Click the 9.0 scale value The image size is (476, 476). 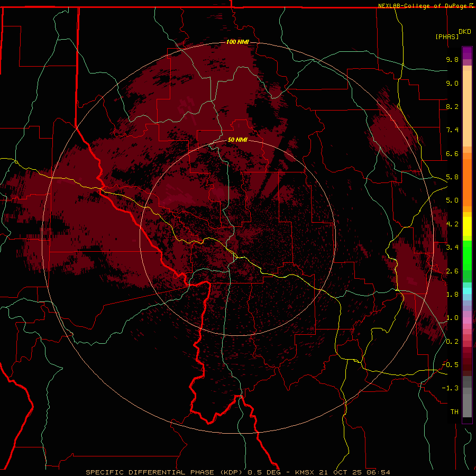452,83
